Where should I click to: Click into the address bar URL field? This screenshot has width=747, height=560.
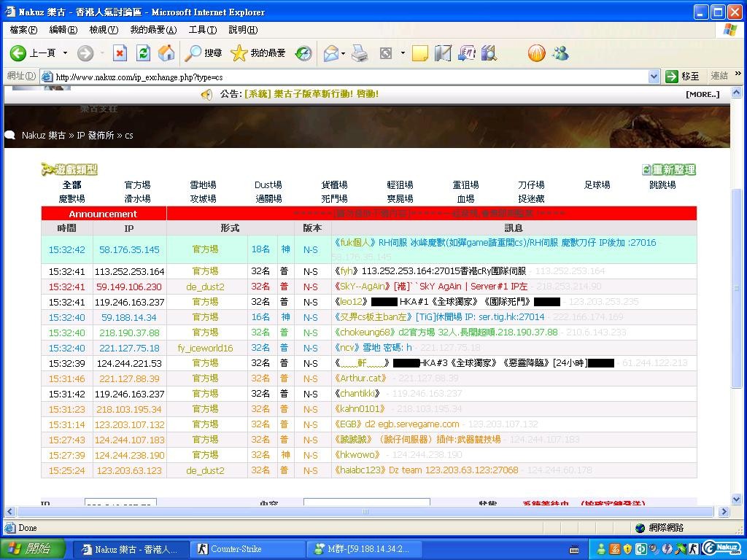click(x=350, y=77)
